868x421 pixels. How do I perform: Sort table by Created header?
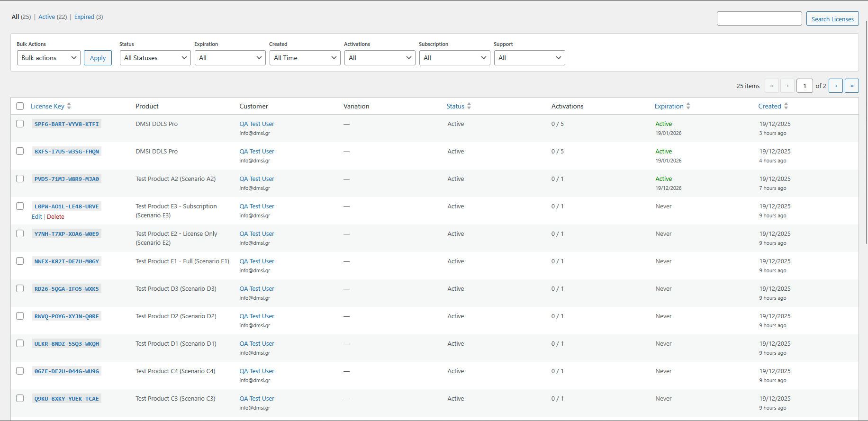[x=769, y=106]
